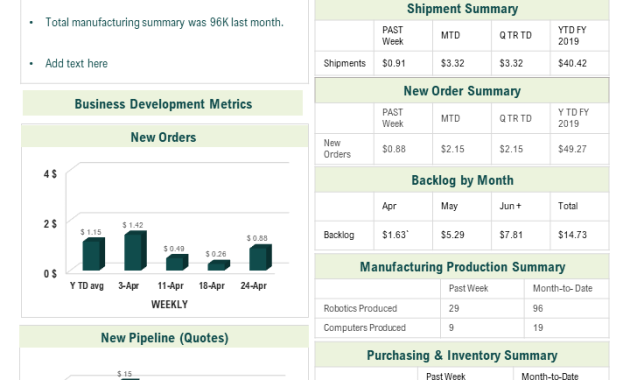Viewport: 630px width, 380px height.
Task: Click the 'Y TD avg' axis category label
Action: coord(87,286)
